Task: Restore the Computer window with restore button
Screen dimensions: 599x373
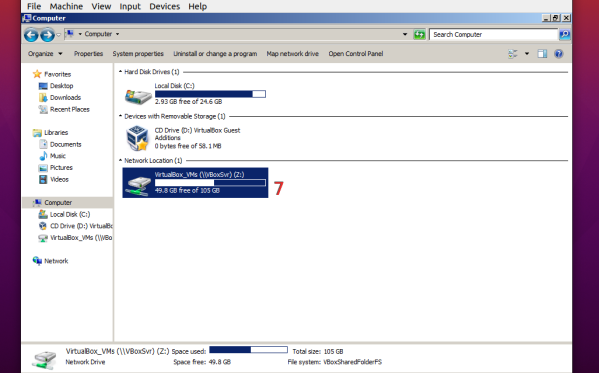Action: pos(556,18)
